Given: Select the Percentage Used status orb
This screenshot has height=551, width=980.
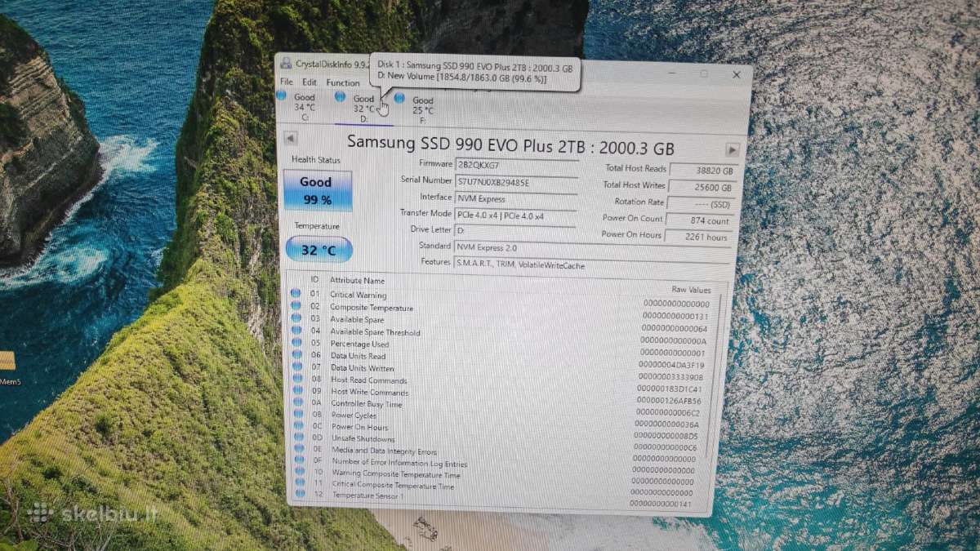Looking at the screenshot, I should click(296, 343).
